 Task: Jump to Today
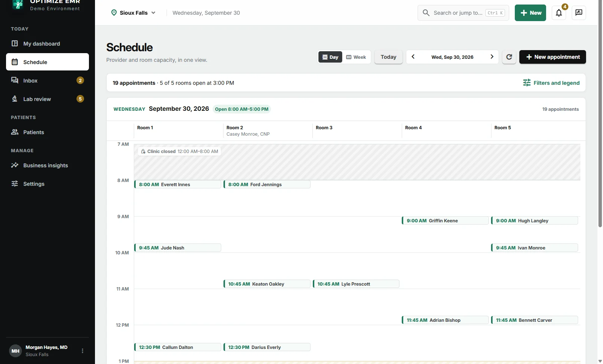point(389,57)
